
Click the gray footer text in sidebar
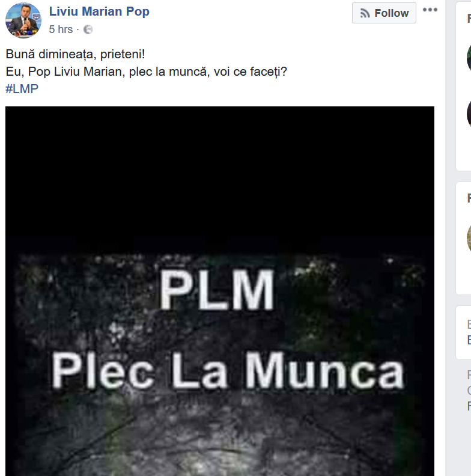469,391
